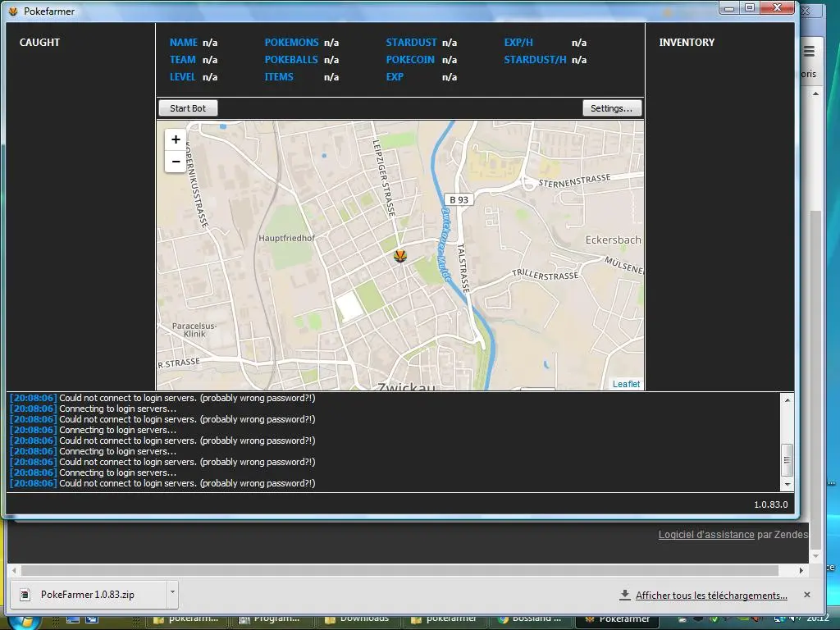Click the TEAM stat label
The image size is (840, 630).
pos(183,59)
